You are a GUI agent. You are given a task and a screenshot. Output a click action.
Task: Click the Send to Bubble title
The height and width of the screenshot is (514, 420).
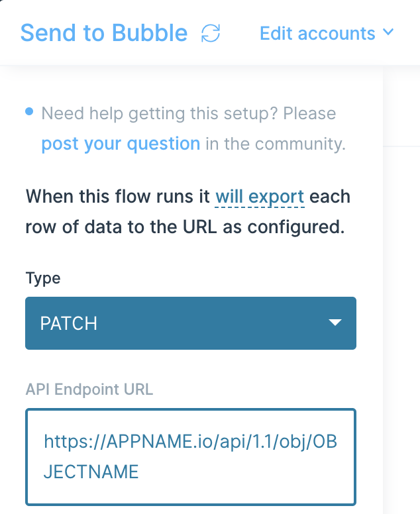[104, 33]
